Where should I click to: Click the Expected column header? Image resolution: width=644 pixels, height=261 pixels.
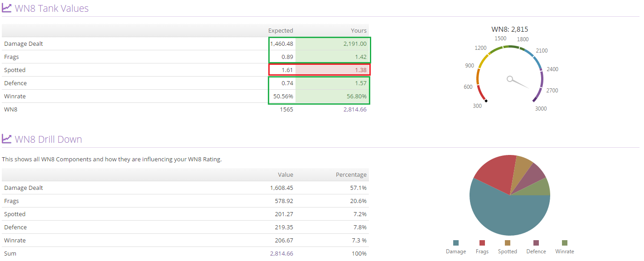281,30
